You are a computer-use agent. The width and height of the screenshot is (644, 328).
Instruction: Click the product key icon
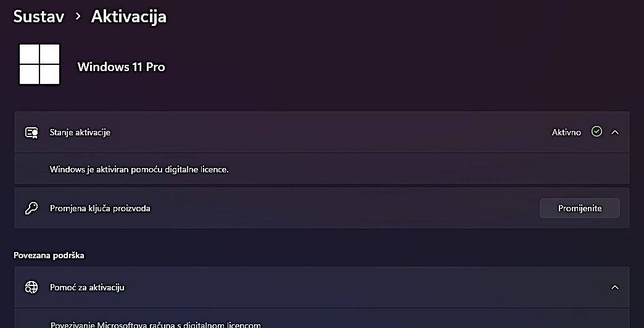pyautogui.click(x=31, y=208)
